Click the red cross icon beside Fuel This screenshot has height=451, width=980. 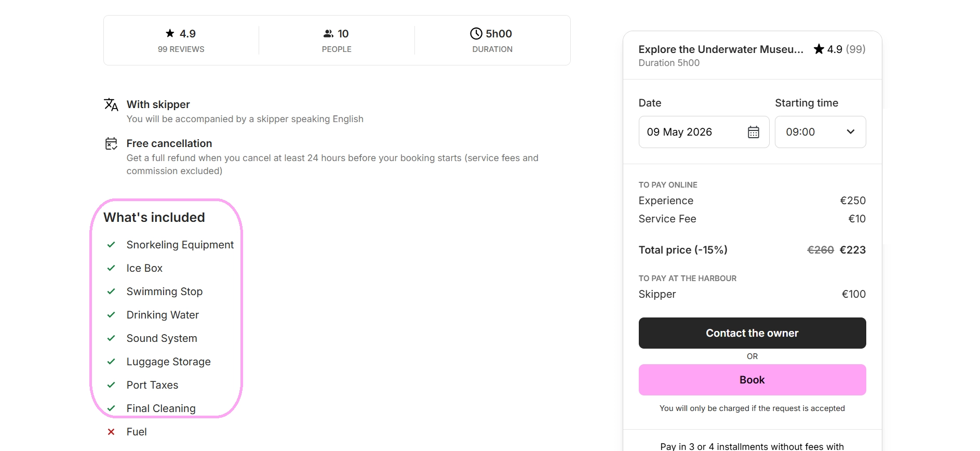click(111, 432)
